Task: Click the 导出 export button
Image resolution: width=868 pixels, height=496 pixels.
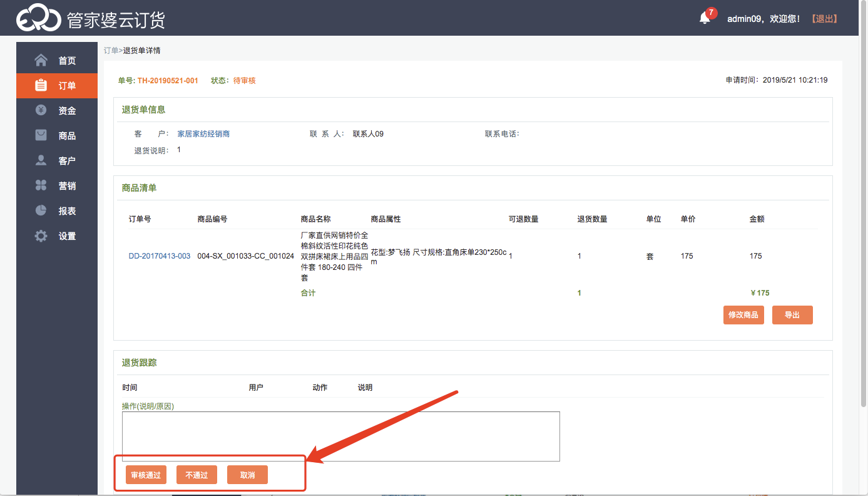Action: click(792, 315)
